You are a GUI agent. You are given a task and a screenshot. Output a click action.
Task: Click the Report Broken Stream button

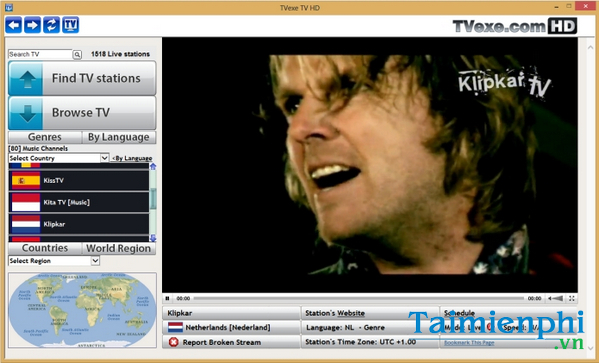click(x=232, y=342)
